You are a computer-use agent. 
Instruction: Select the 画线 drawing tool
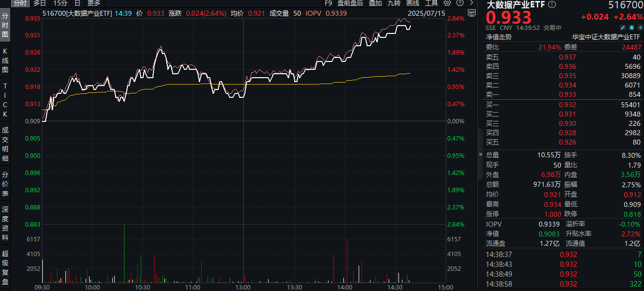412,4
